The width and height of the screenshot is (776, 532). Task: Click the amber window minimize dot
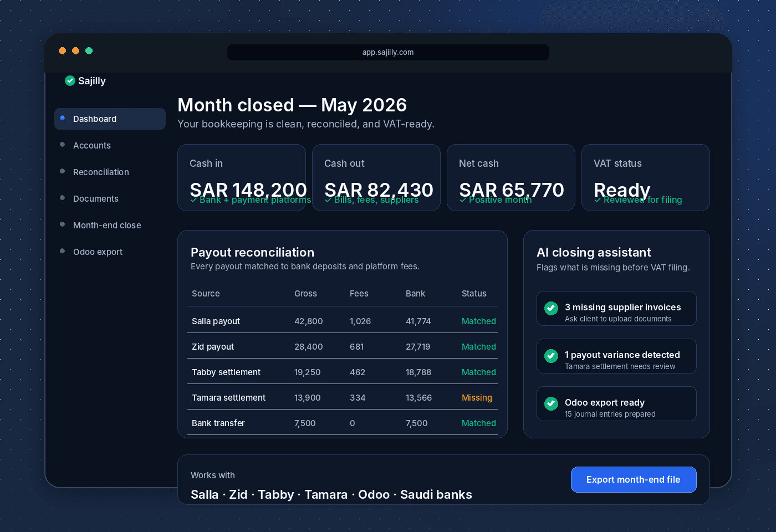[x=75, y=51]
